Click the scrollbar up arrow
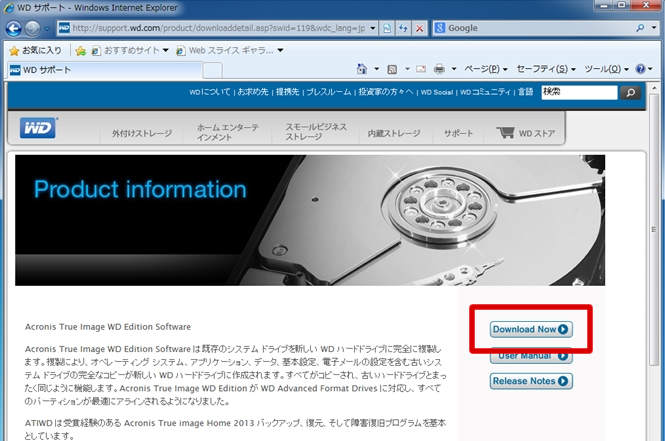This screenshot has width=665, height=441. click(654, 88)
